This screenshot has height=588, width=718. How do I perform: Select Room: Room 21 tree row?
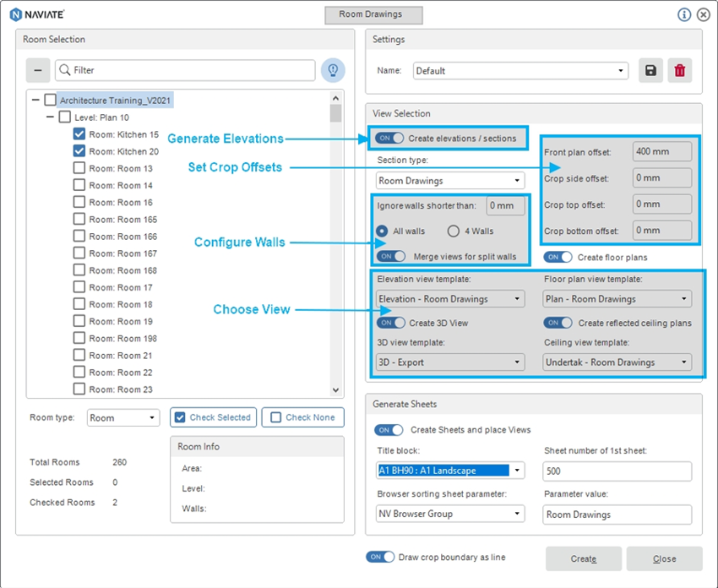tap(121, 356)
